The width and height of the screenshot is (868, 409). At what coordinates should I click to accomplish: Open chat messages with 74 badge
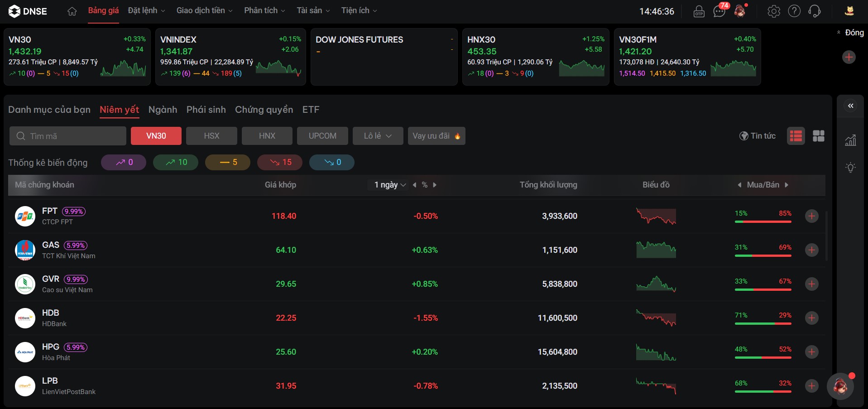pos(719,11)
